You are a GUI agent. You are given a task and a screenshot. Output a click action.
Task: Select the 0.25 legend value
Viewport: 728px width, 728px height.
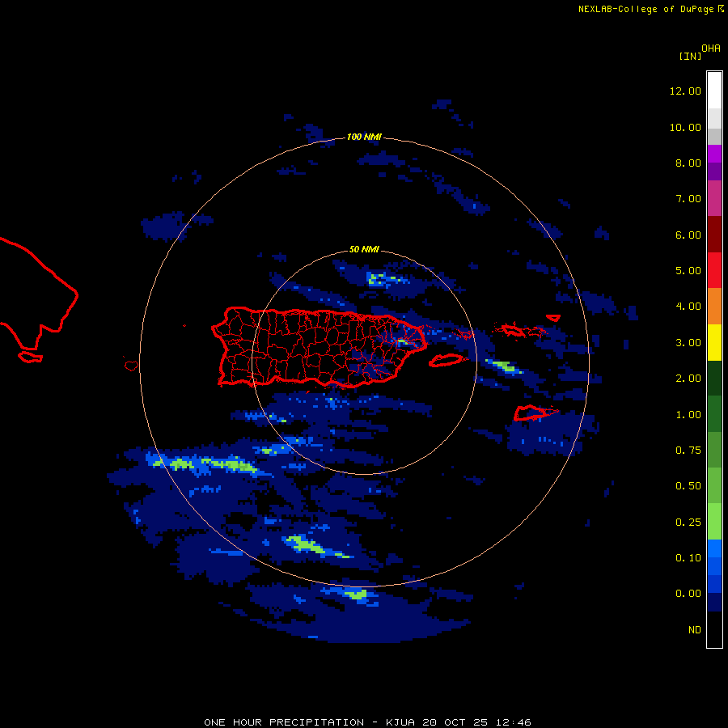click(688, 523)
